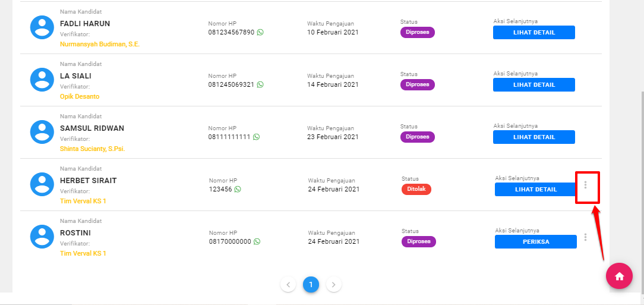Viewport: 644px width, 305px height.
Task: Open three-dot menu for Rostini
Action: (586, 237)
